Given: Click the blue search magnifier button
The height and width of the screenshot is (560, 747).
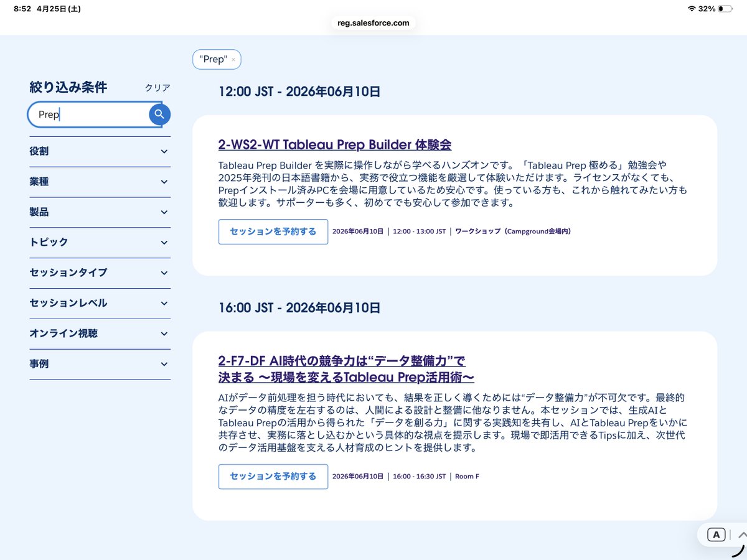Looking at the screenshot, I should pos(159,114).
